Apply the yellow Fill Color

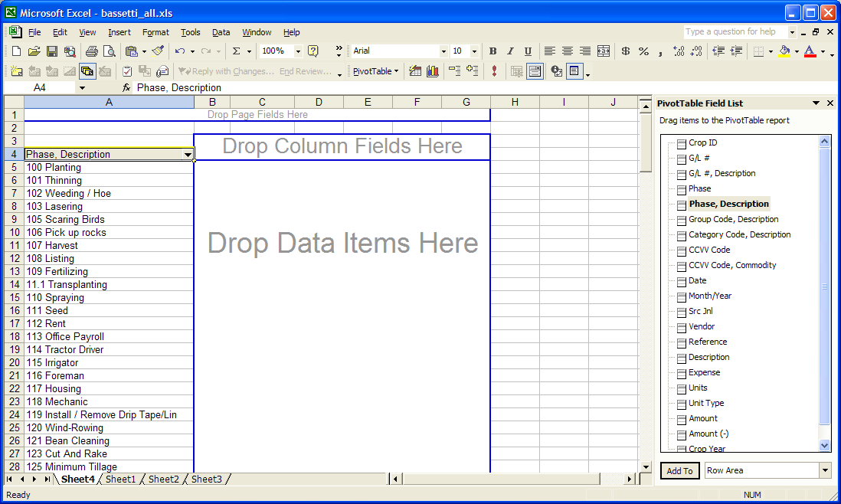click(x=784, y=51)
